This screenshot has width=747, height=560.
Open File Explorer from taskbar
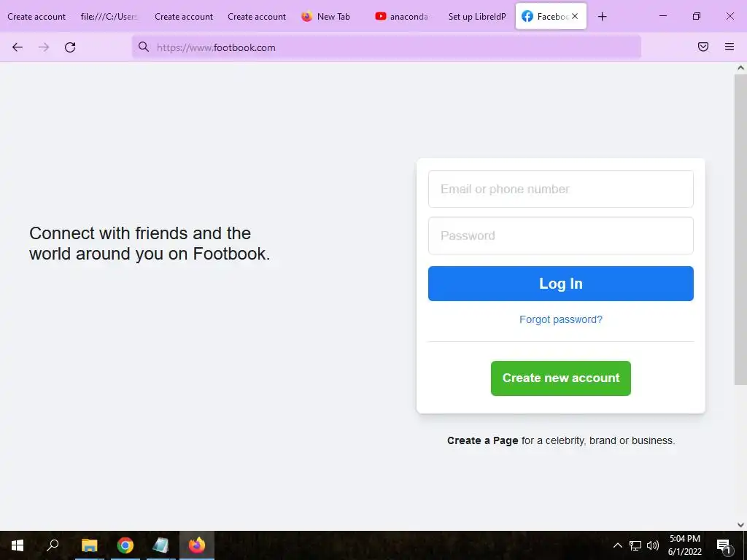pos(89,545)
